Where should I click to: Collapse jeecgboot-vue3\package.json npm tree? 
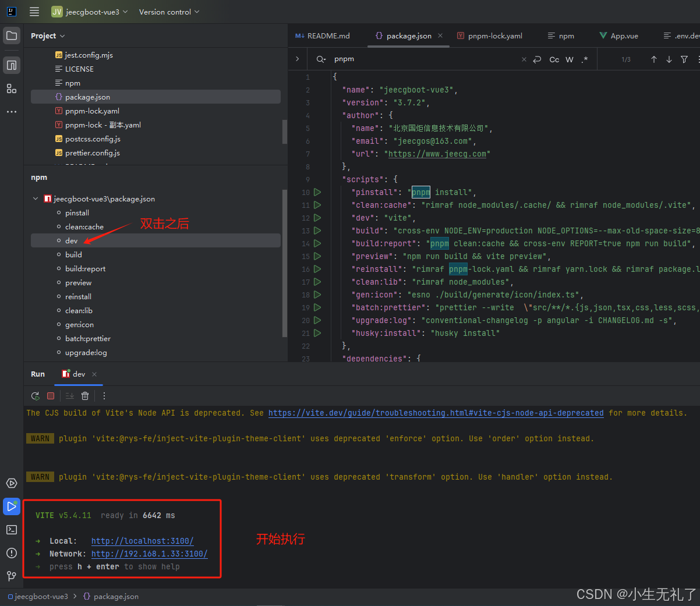tap(36, 199)
